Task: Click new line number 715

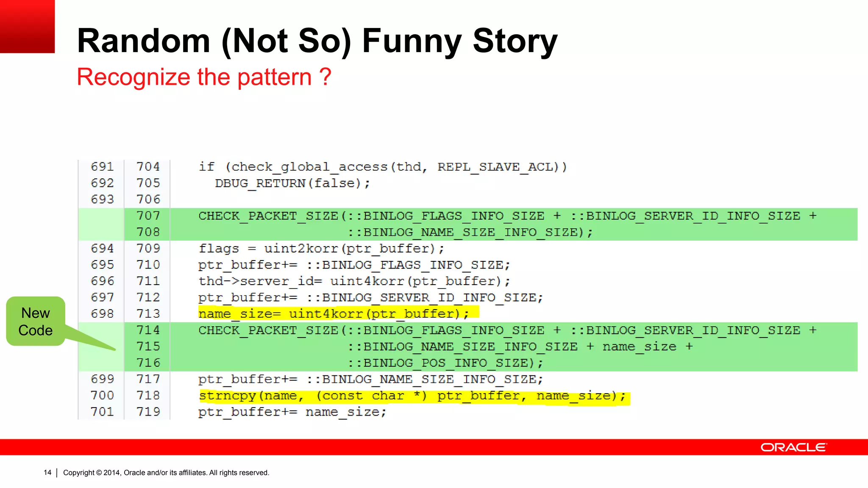Action: (x=148, y=347)
